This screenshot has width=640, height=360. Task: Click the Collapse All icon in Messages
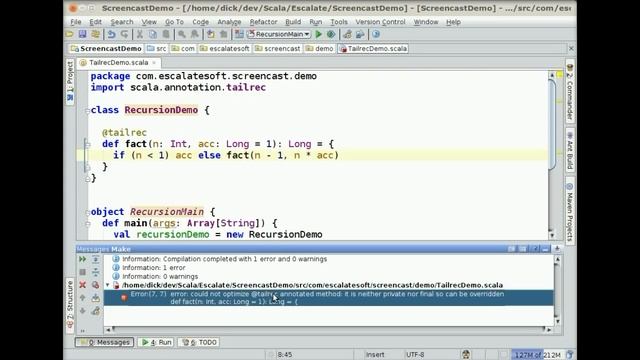[96, 272]
